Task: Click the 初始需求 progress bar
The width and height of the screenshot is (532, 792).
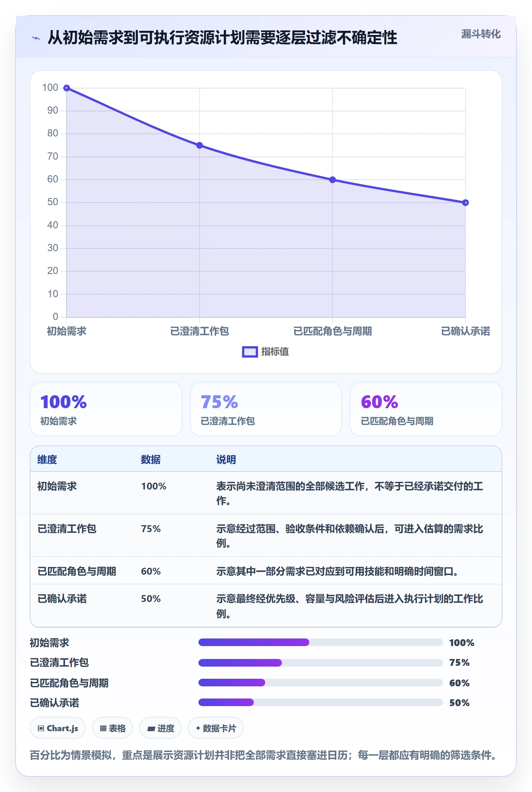Action: [x=320, y=642]
